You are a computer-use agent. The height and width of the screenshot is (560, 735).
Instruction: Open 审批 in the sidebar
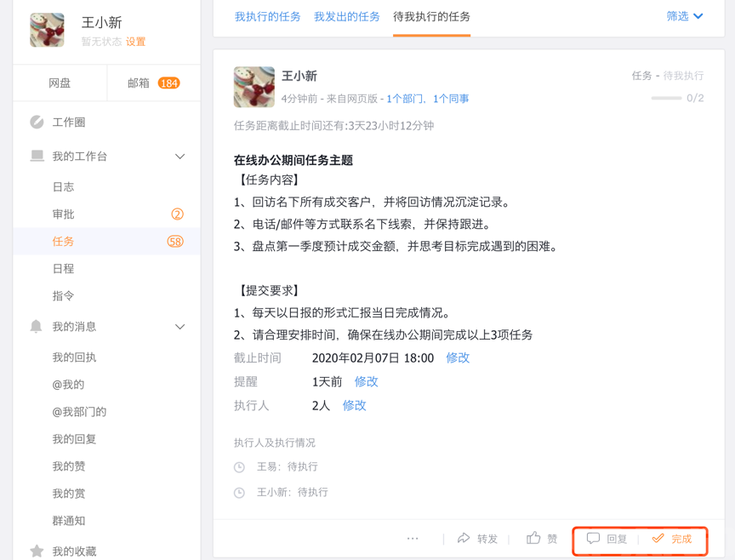tap(63, 214)
